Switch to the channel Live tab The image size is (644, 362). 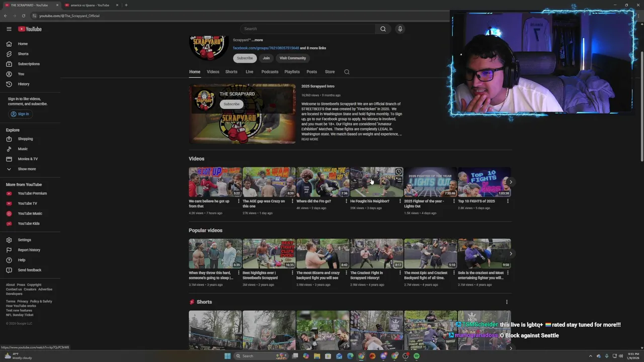249,72
